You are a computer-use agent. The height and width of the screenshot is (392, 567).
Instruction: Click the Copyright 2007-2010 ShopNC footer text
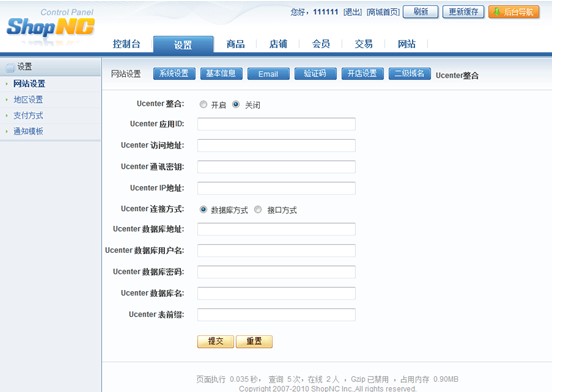click(328, 389)
